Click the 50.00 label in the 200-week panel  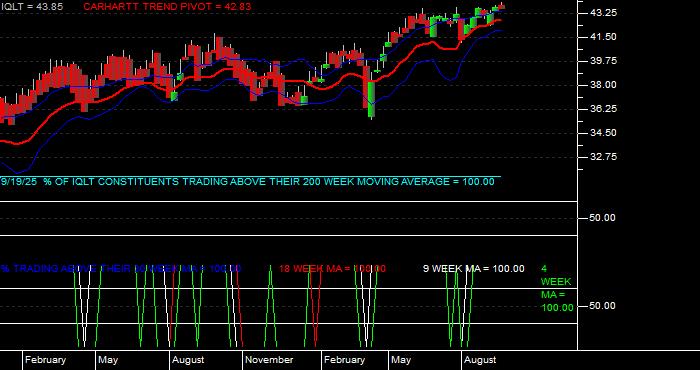pos(603,218)
